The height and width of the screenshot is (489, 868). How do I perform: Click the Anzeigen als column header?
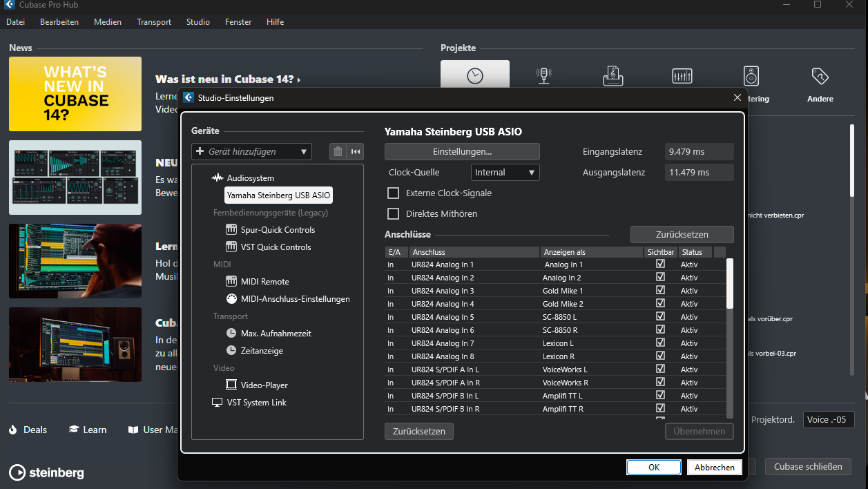592,252
